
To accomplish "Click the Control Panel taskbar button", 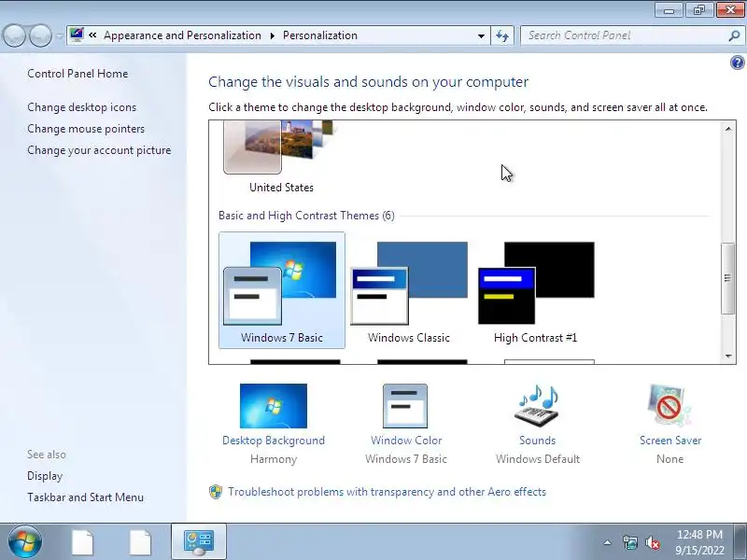I will click(x=199, y=542).
